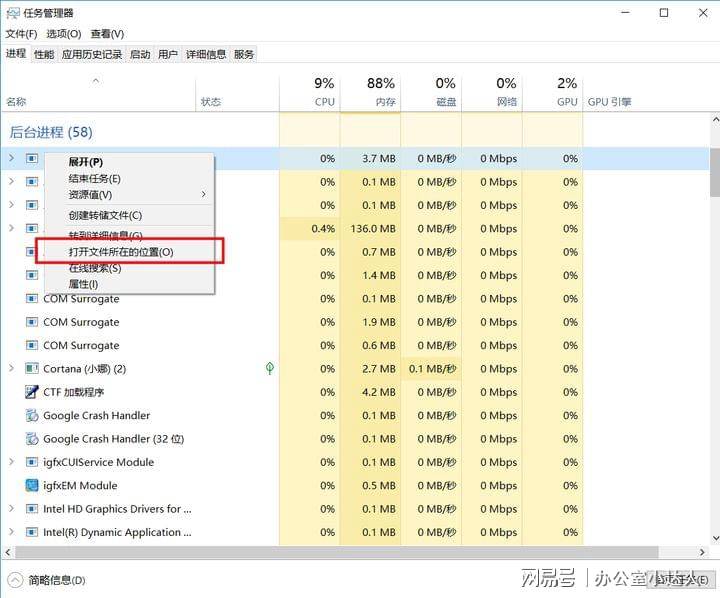Sort by the GPU percentage column header
Screen dimensions: 720x598
(x=552, y=92)
